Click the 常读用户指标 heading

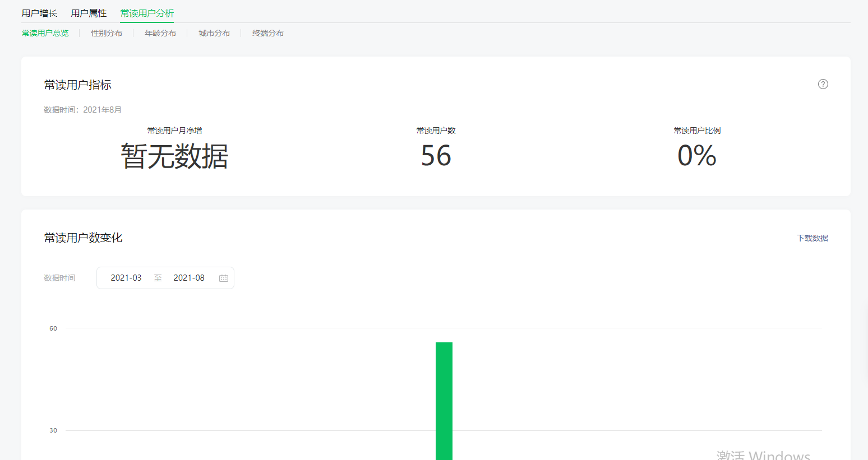(78, 85)
